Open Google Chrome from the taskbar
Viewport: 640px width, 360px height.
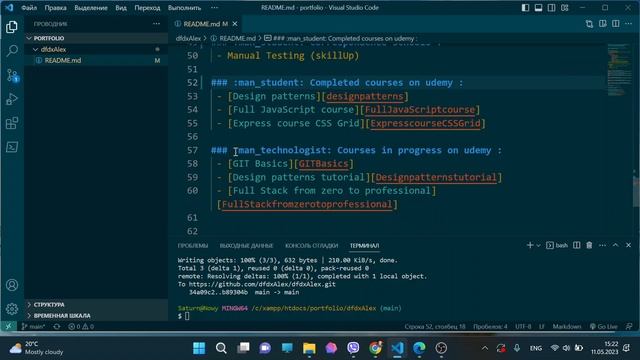(x=376, y=348)
